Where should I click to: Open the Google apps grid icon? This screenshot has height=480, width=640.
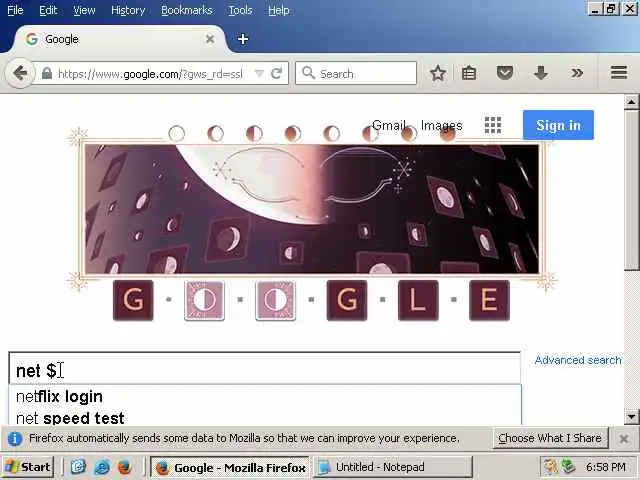coord(493,125)
